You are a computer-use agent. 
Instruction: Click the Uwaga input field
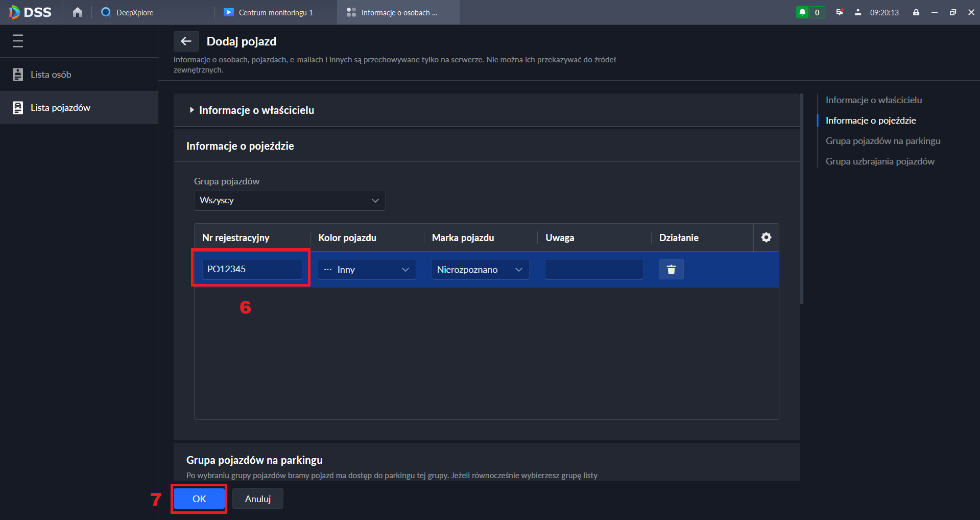[593, 269]
